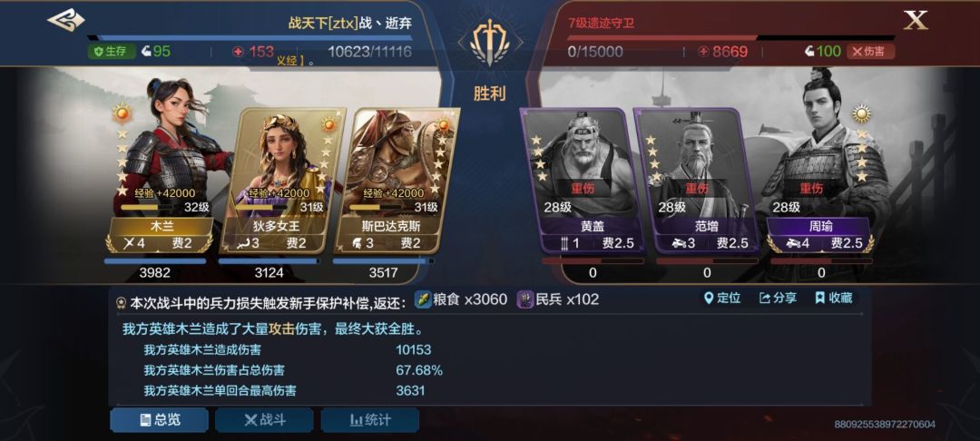Screen dimensions: 980x441
Task: Tap the 民兵 militia reward icon
Action: pos(525,299)
